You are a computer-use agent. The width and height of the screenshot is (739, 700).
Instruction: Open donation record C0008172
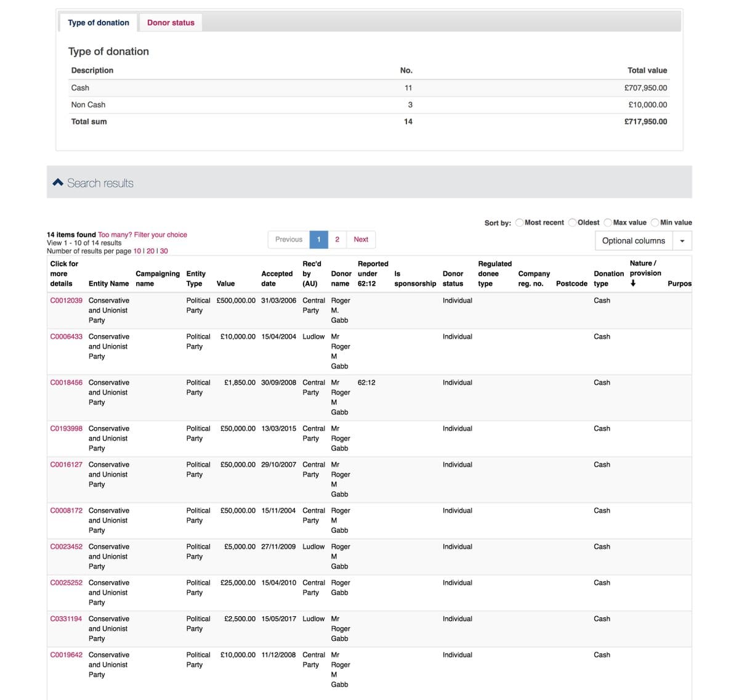(66, 511)
